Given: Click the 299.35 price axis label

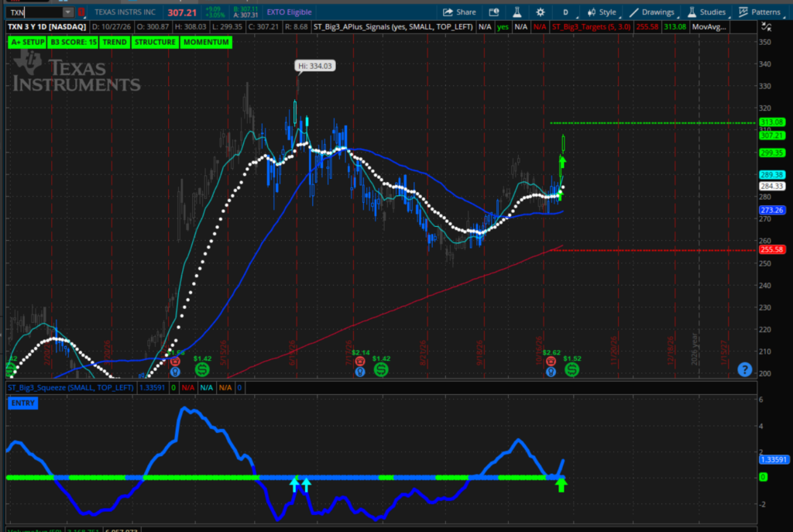Looking at the screenshot, I should [772, 153].
